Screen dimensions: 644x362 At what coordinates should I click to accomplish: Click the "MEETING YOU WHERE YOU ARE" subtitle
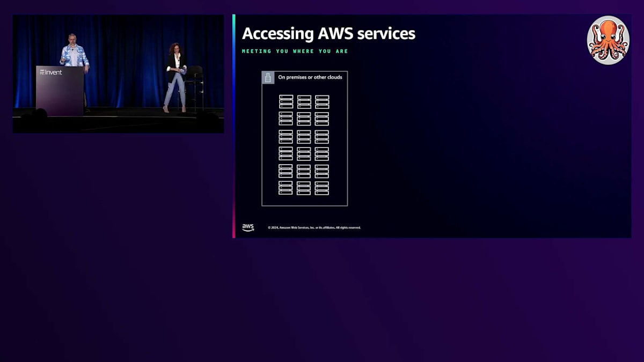point(295,51)
